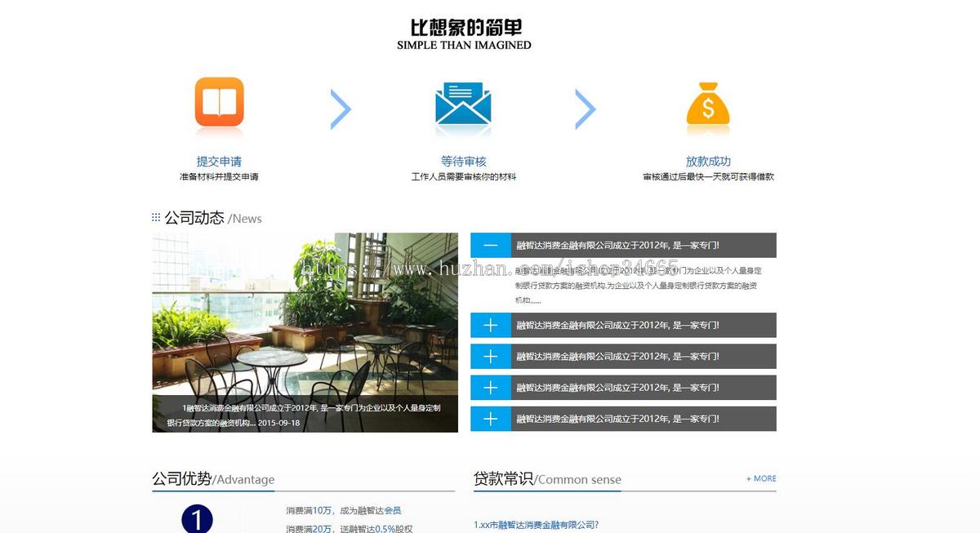Click the news photo caption dated 2015-09-18
Viewport: 980px width, 533px height.
pos(305,415)
